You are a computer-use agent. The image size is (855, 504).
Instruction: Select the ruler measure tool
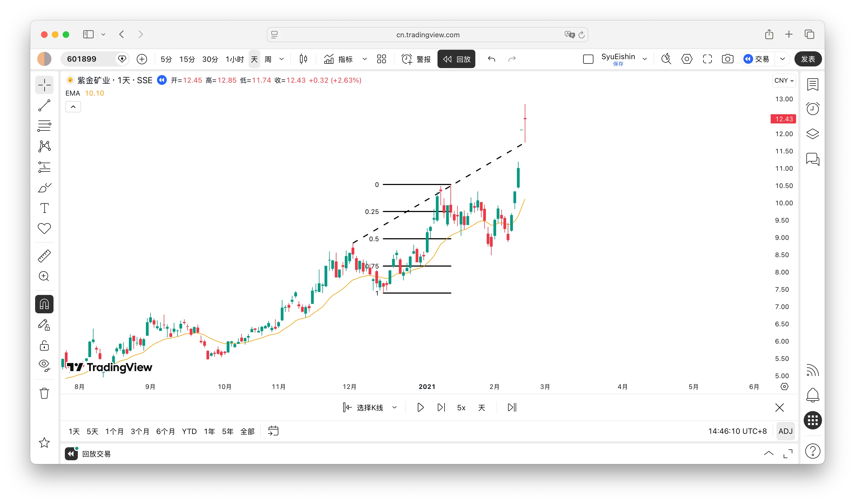(x=44, y=256)
